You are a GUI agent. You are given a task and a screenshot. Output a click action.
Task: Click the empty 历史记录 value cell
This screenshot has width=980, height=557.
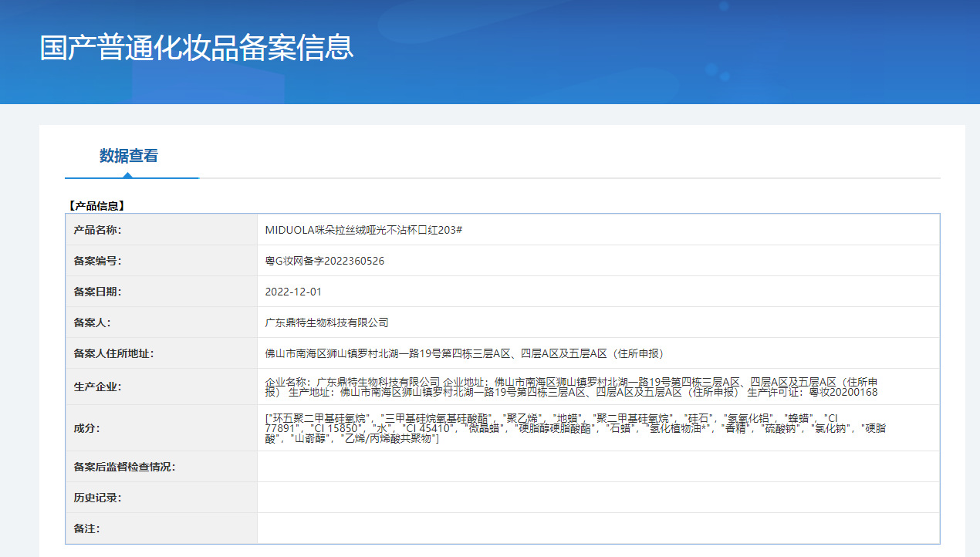click(x=598, y=498)
